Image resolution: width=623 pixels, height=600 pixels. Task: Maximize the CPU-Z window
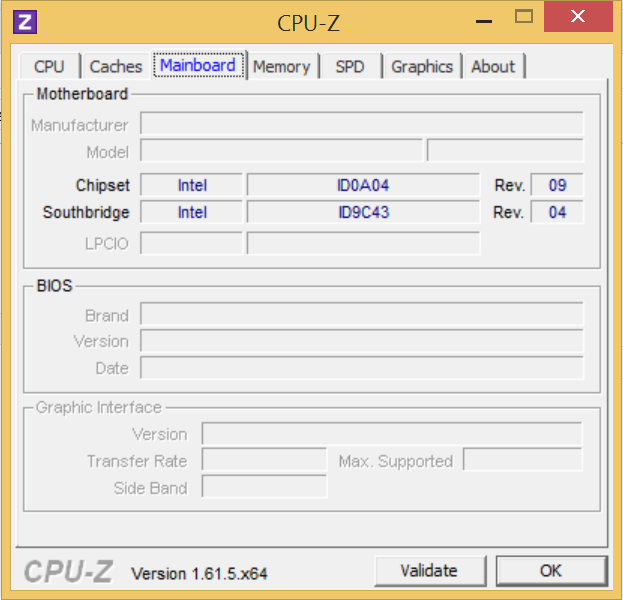coord(524,17)
